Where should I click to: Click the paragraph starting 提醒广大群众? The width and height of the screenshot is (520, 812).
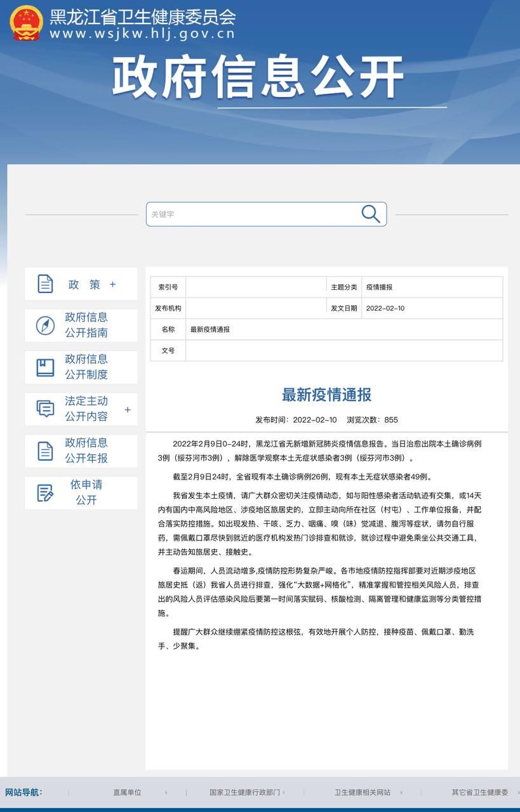pos(316,639)
